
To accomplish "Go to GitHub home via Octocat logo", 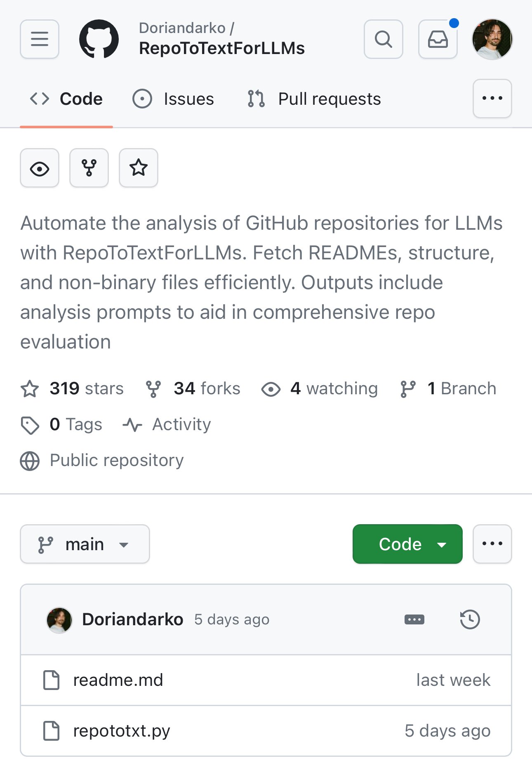I will point(99,39).
